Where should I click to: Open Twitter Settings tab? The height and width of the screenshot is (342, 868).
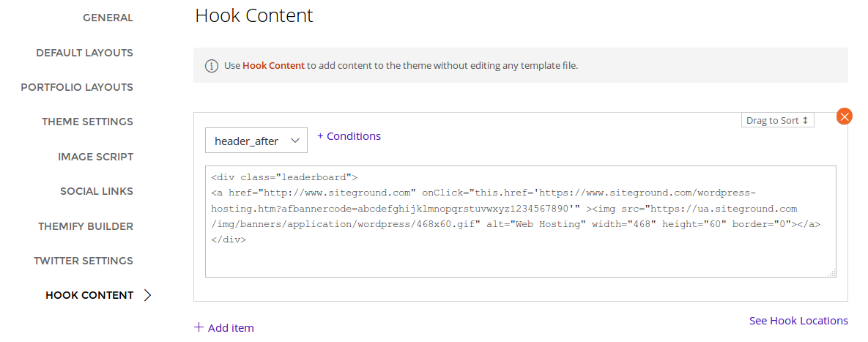pos(84,261)
